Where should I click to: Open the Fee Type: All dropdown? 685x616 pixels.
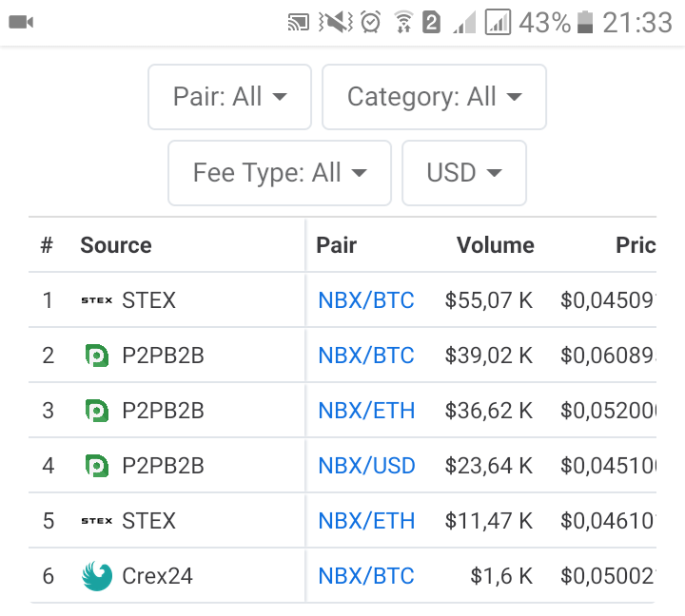click(x=280, y=173)
